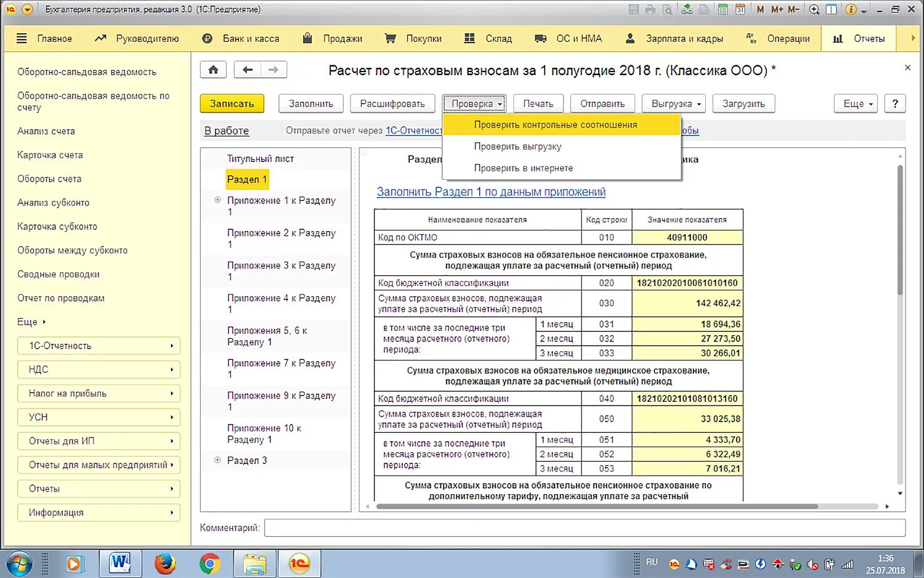Click the hamburger Главное menu icon
The width and height of the screenshot is (924, 578).
(22, 38)
